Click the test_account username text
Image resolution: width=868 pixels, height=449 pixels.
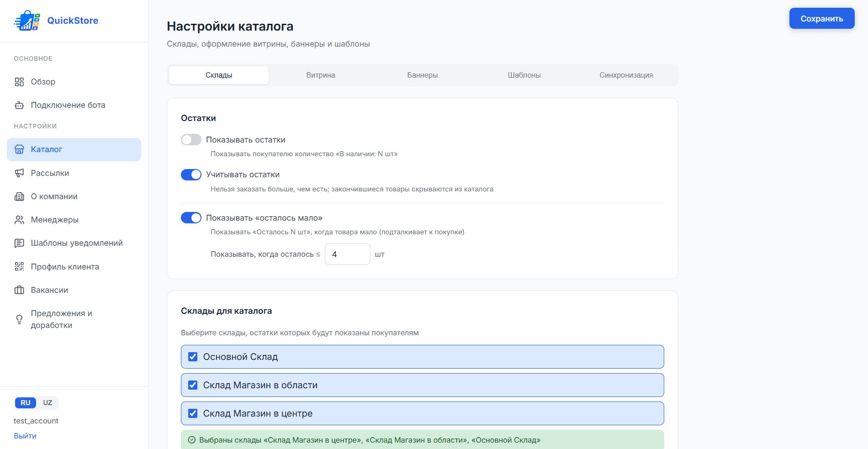pos(36,421)
